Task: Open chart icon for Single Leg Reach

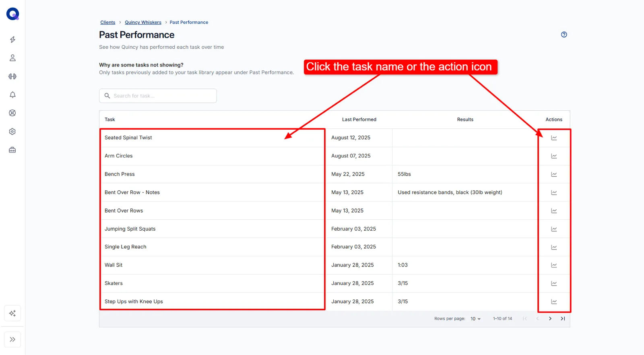Action: 554,247
